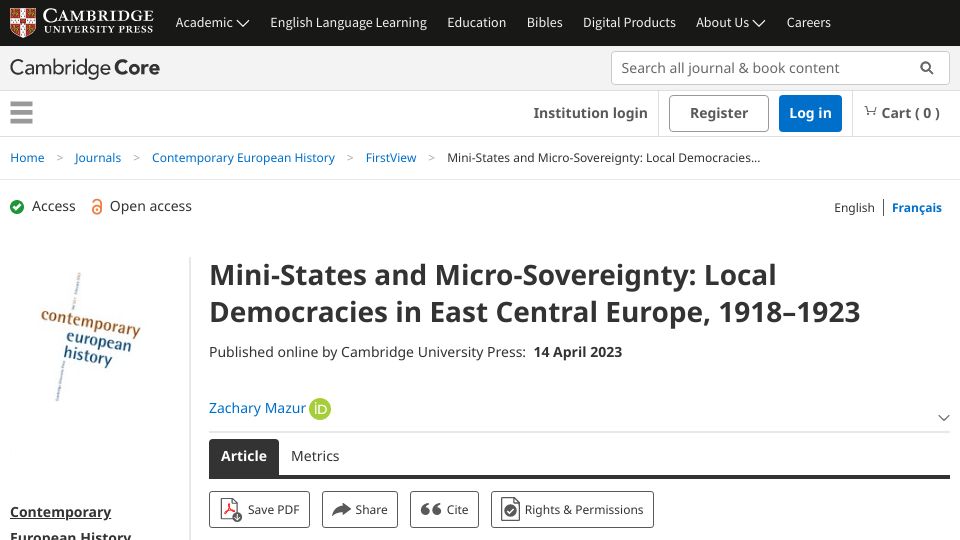Open English Language Learning menu item
The height and width of the screenshot is (540, 960).
pos(348,23)
